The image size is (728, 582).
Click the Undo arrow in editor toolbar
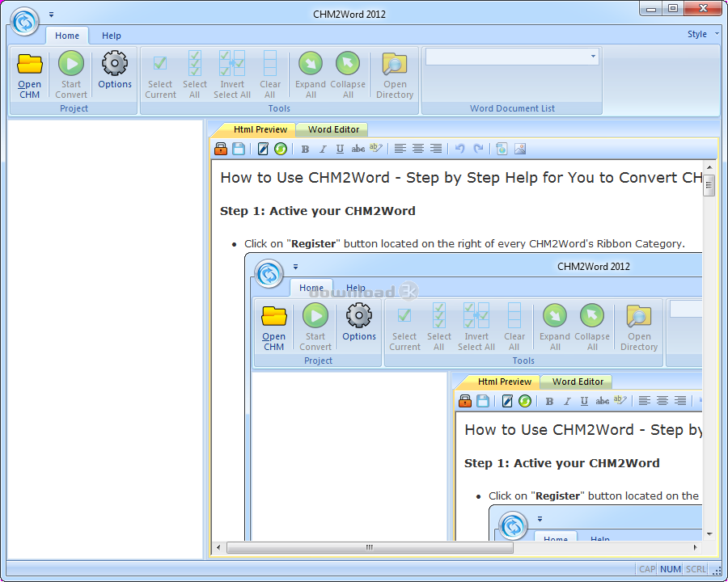click(x=459, y=149)
